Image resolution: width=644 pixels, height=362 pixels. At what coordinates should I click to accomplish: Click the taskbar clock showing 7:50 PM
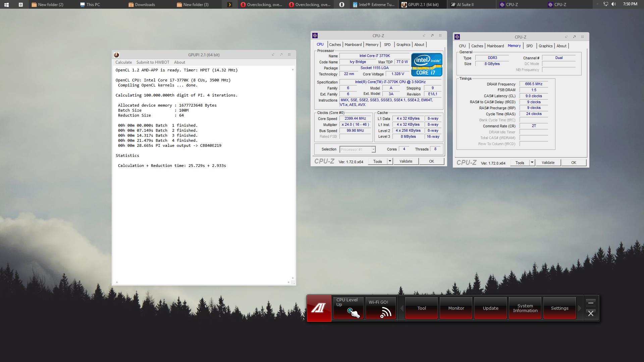630,4
